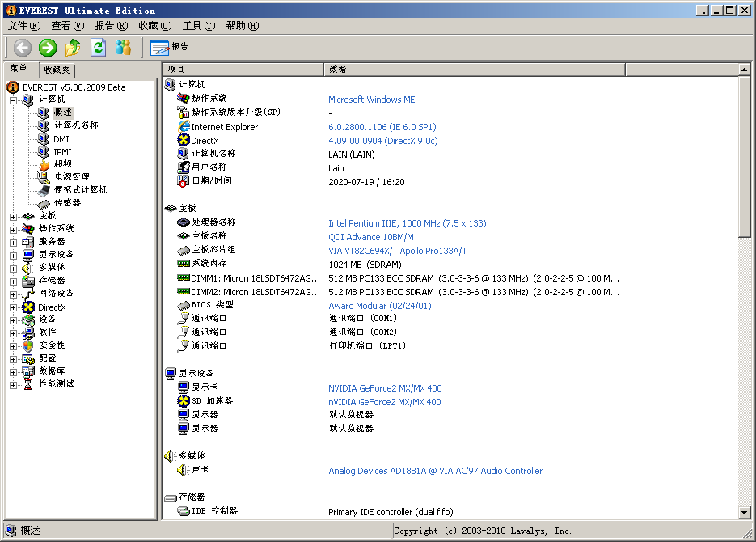Select the 电源管理 icon in tree
The width and height of the screenshot is (756, 542).
click(44, 177)
